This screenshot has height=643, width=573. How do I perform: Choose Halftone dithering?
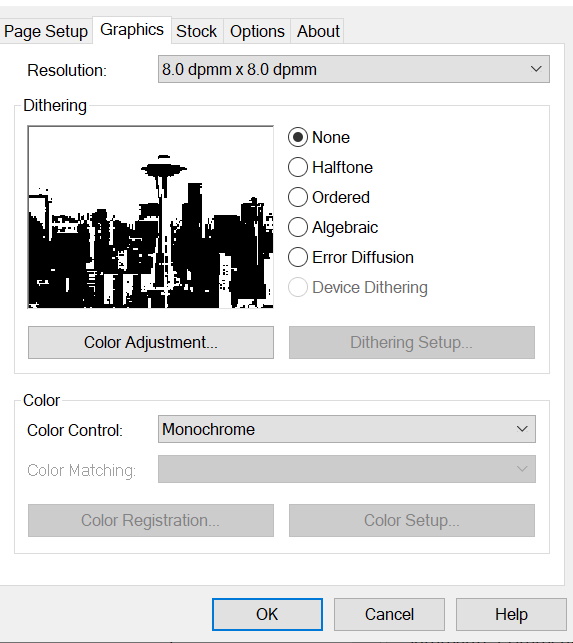330,167
